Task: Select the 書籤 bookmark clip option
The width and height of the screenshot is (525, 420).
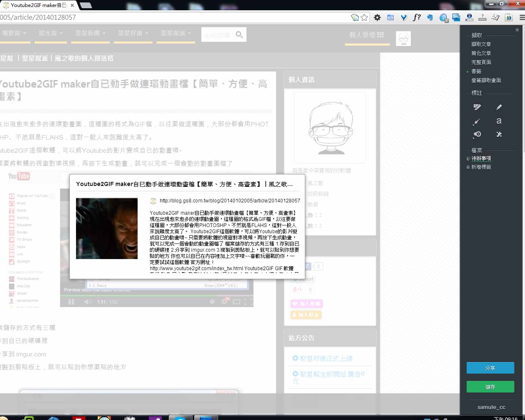Action: pyautogui.click(x=476, y=71)
